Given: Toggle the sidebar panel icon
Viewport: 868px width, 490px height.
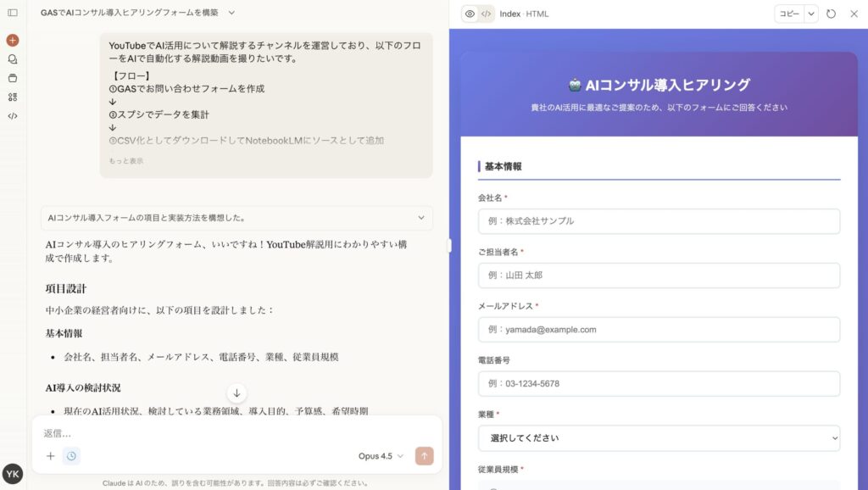Looking at the screenshot, I should [13, 13].
